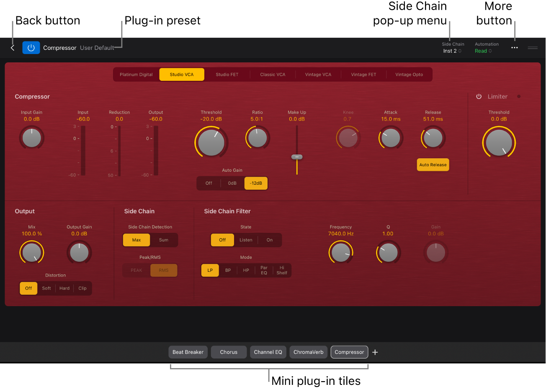Click the Limiter Threshold knob
The height and width of the screenshot is (392, 546).
pyautogui.click(x=499, y=142)
